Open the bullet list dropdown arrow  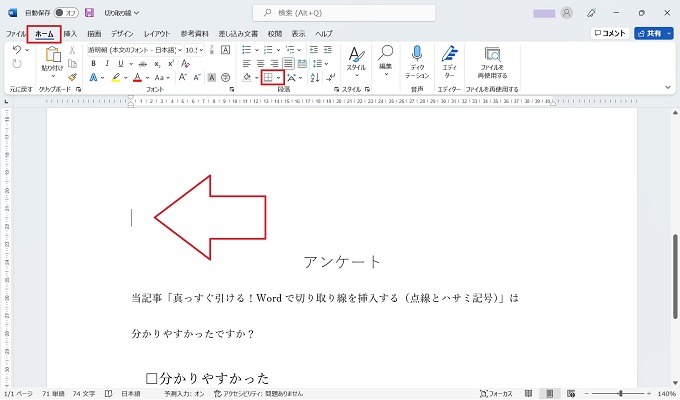[x=256, y=50]
